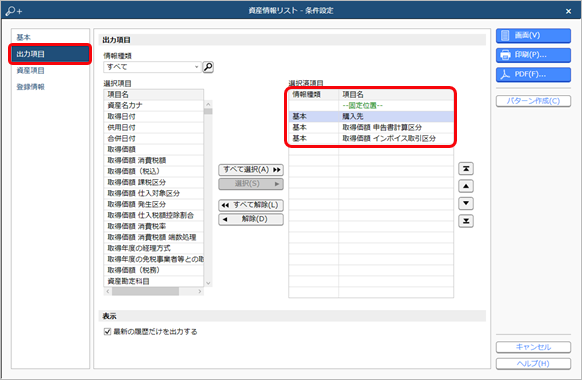
Task: Select 取得価額（税込） in item list
Action: click(x=154, y=171)
